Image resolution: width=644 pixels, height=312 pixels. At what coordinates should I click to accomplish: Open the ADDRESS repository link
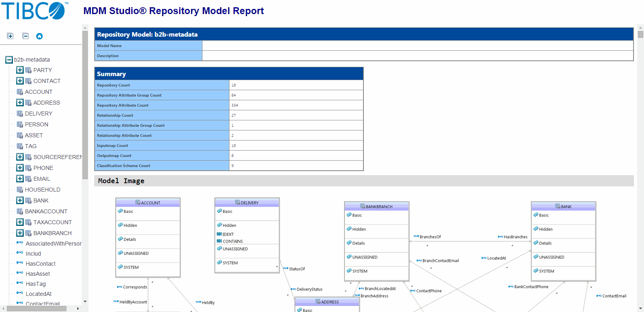[47, 103]
